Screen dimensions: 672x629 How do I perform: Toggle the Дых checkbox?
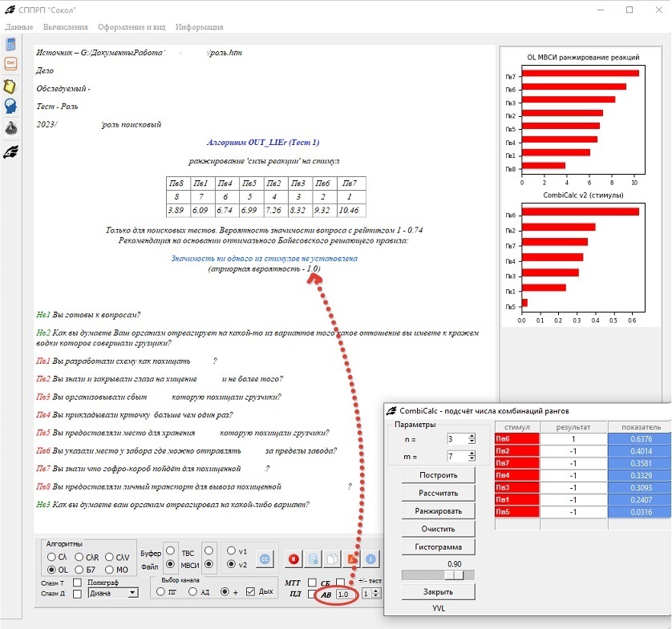[x=250, y=591]
